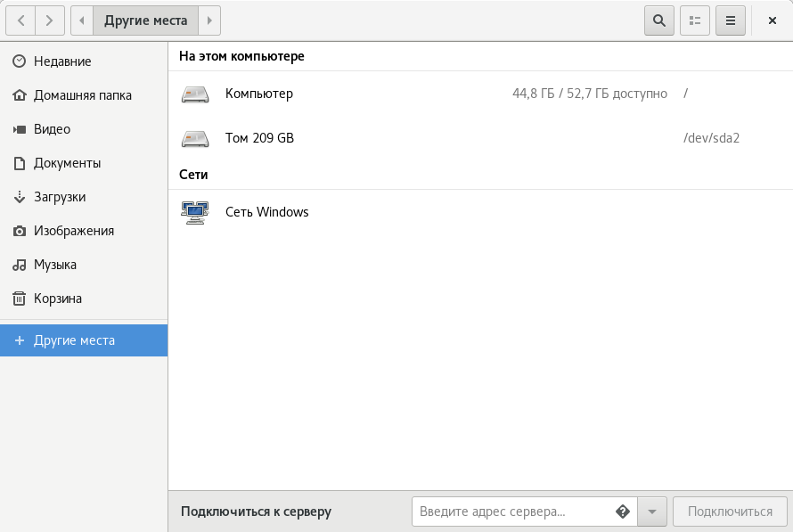Click the Загрузки download arrow icon
Image resolution: width=793 pixels, height=532 pixels.
20,197
